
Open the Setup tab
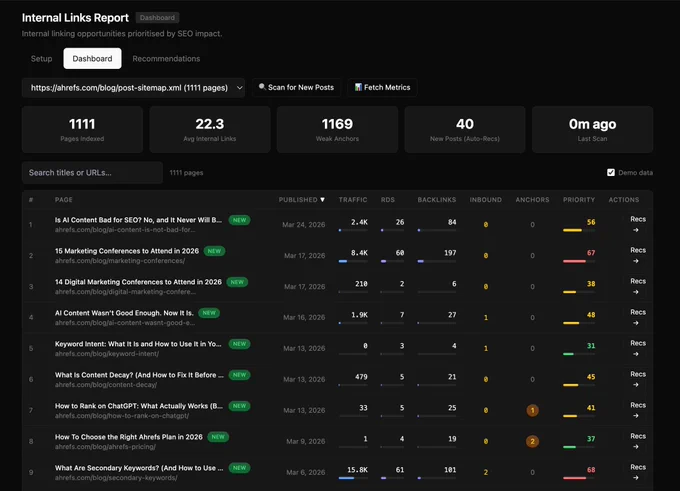click(41, 59)
